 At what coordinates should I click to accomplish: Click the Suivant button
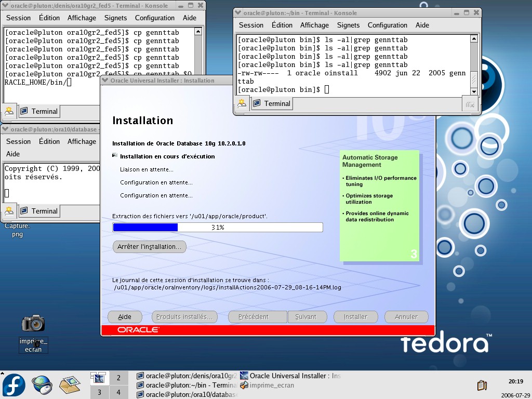308,316
